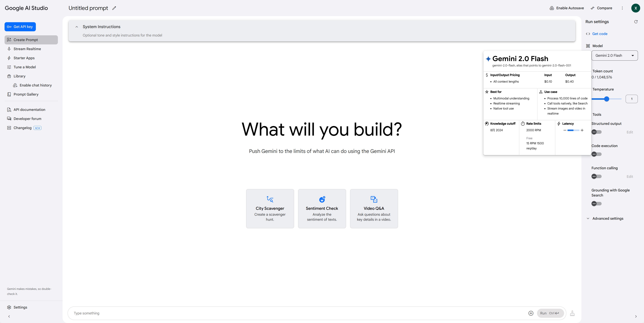Click the Developer forum chat icon
The width and height of the screenshot is (644, 323).
point(9,119)
